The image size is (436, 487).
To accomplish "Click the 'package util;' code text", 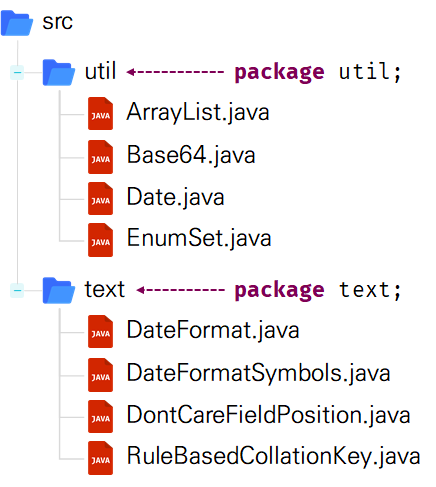I will [318, 72].
